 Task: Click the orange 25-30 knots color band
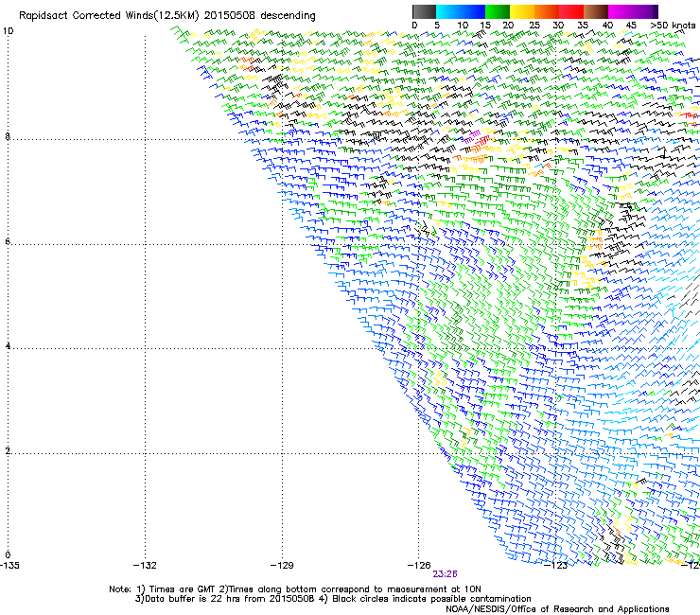tap(547, 11)
